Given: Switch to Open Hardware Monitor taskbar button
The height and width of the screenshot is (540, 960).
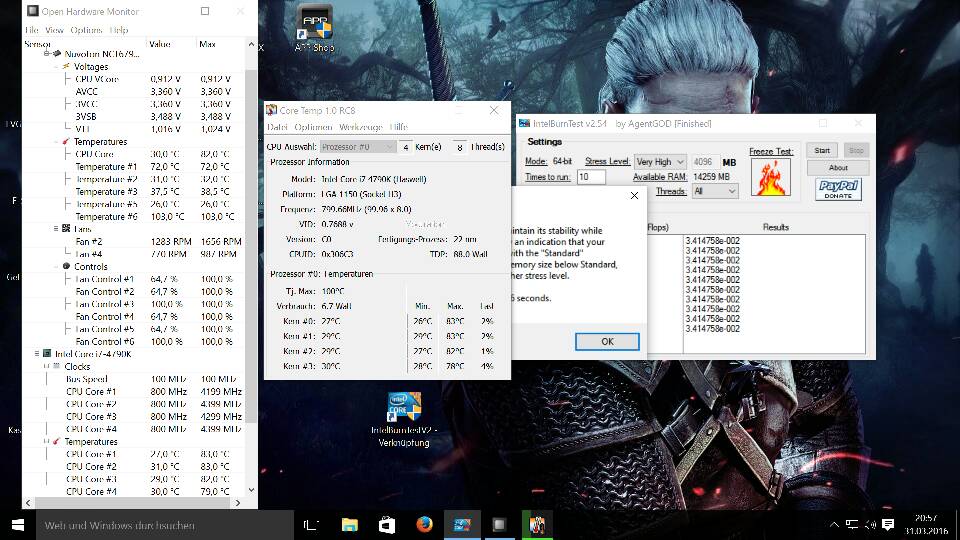Looking at the screenshot, I should [x=499, y=525].
